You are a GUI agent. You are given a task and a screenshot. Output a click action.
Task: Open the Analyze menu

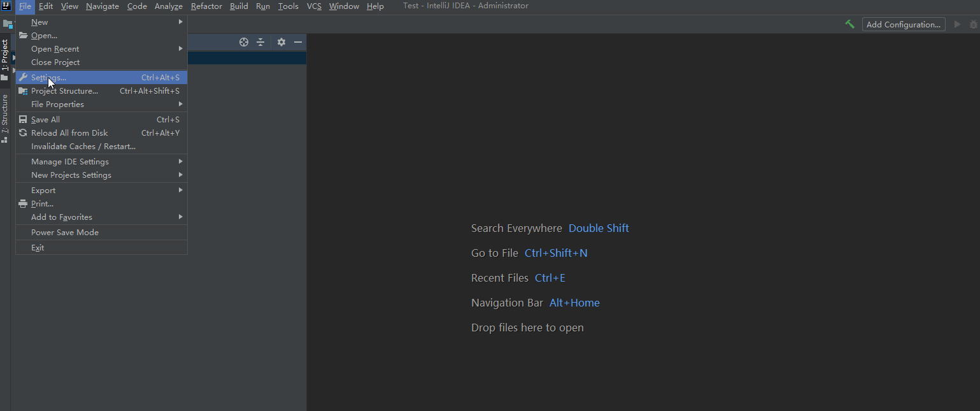169,6
